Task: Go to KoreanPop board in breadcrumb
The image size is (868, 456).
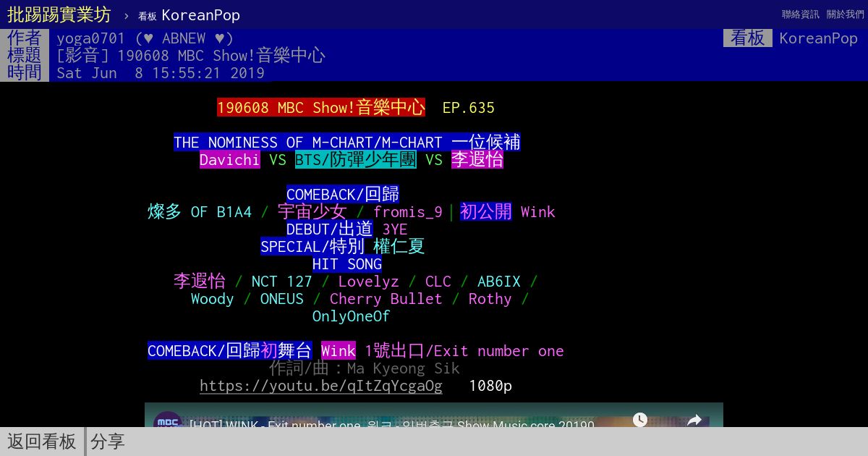Action: pyautogui.click(x=190, y=15)
